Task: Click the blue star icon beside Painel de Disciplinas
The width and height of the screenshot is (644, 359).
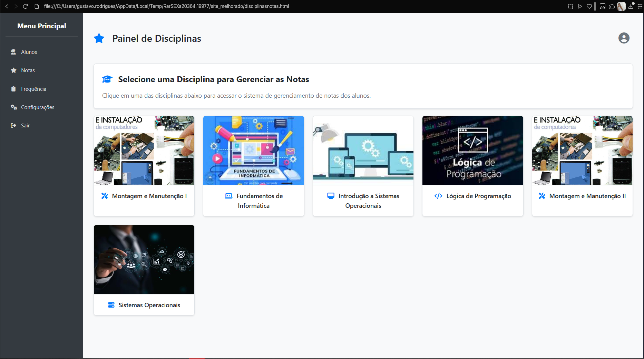Action: 99,38
